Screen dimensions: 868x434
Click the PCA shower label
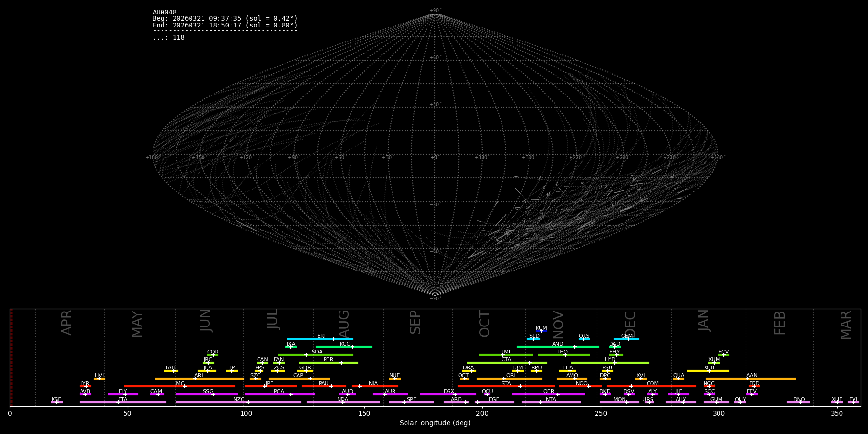click(x=279, y=392)
